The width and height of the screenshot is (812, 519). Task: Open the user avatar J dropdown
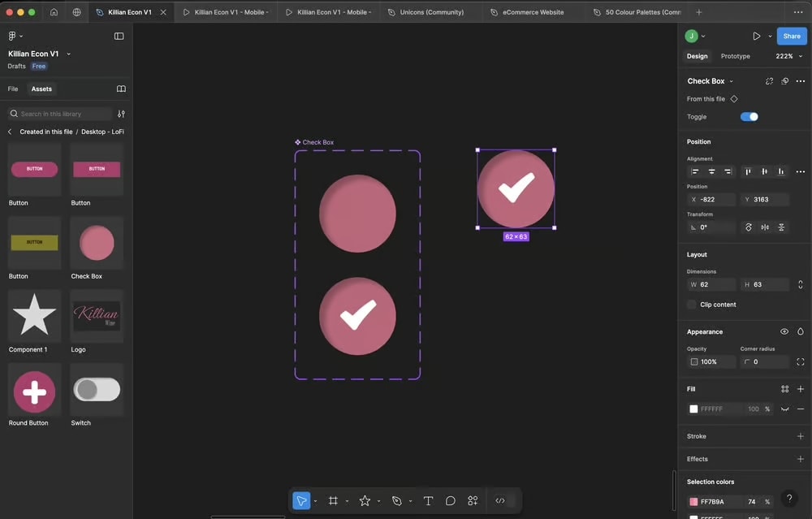point(695,36)
